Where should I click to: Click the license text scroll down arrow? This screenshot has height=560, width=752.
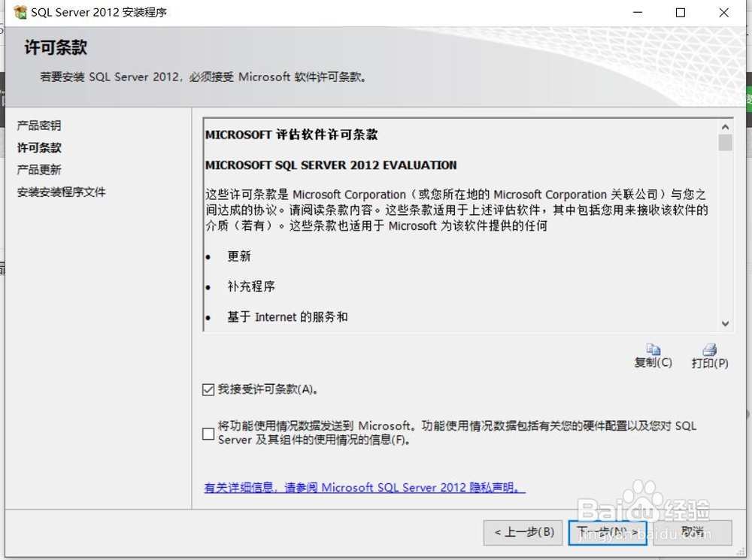pyautogui.click(x=725, y=324)
